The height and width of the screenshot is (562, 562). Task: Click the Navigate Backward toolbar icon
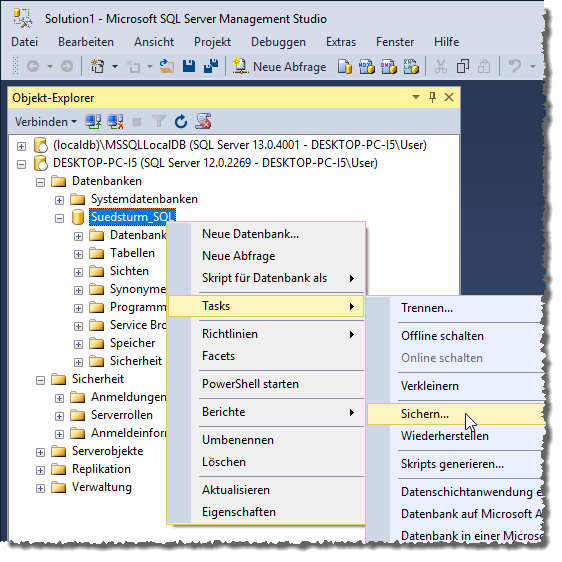point(33,66)
